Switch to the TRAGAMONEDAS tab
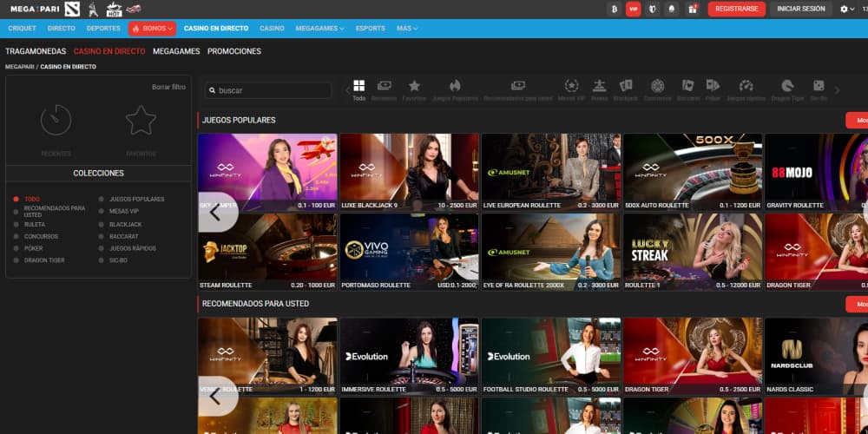 point(36,51)
